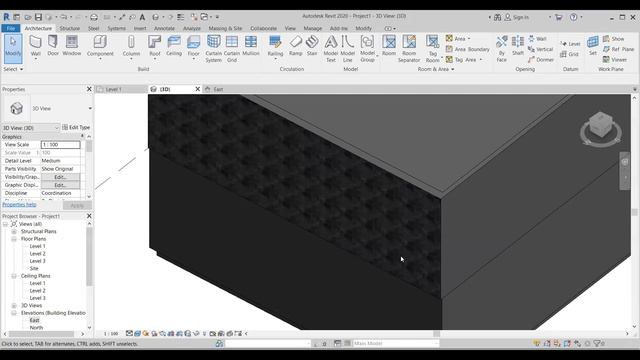Open the File menu tab

coord(11,29)
